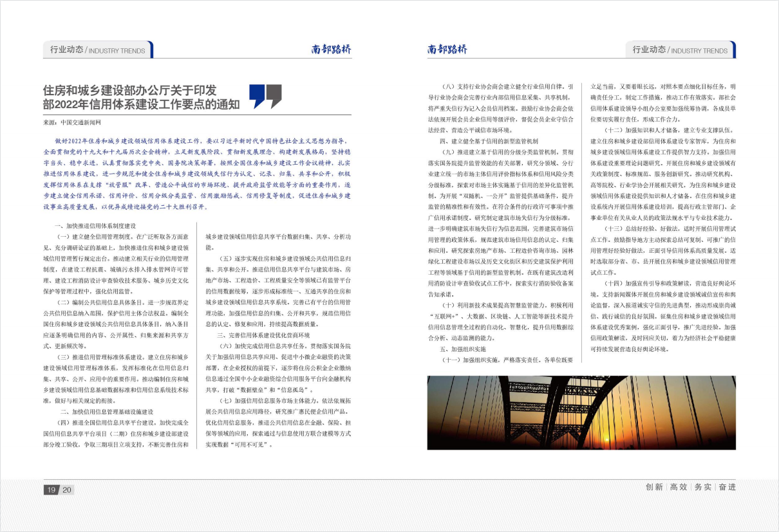Click the 高效 slogan word in footer
The width and height of the screenshot is (779, 532).
pyautogui.click(x=679, y=488)
